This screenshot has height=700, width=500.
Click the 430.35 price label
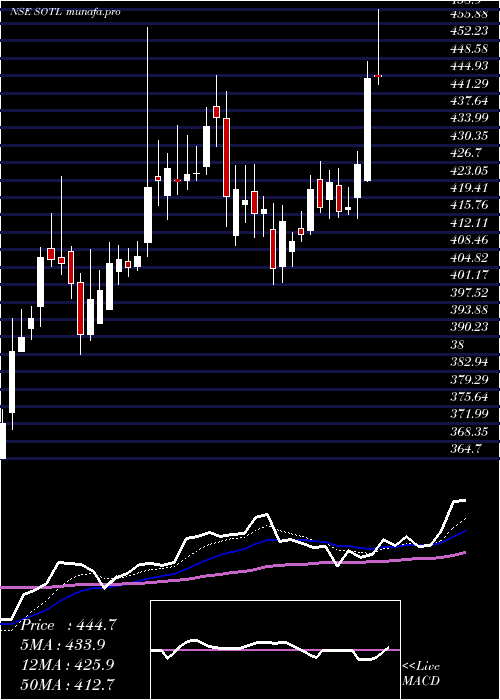pyautogui.click(x=469, y=135)
